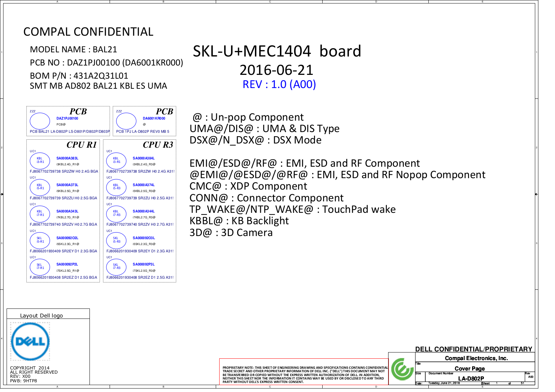Click 'MODEL NAME : BAL21' text
Viewport: 555px width, 392px height.
tap(74, 50)
